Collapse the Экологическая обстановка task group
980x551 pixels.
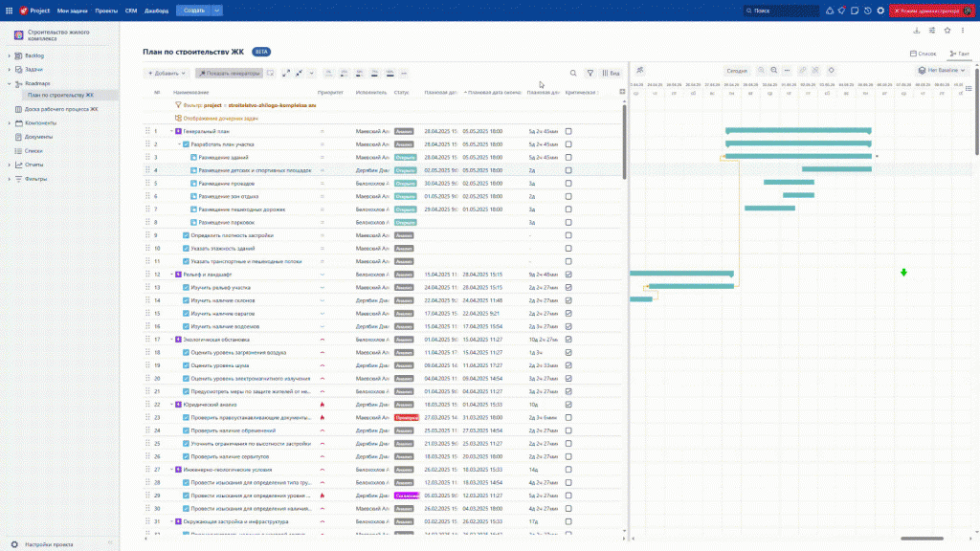pyautogui.click(x=171, y=339)
